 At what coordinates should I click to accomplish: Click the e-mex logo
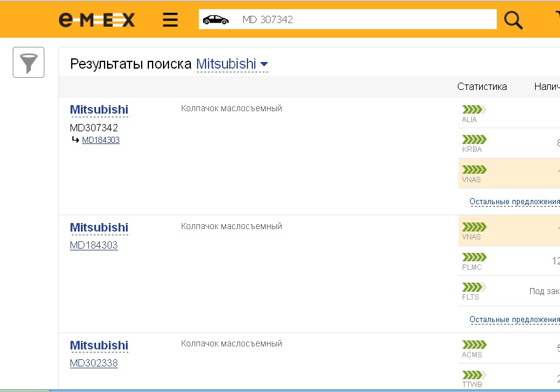click(97, 20)
